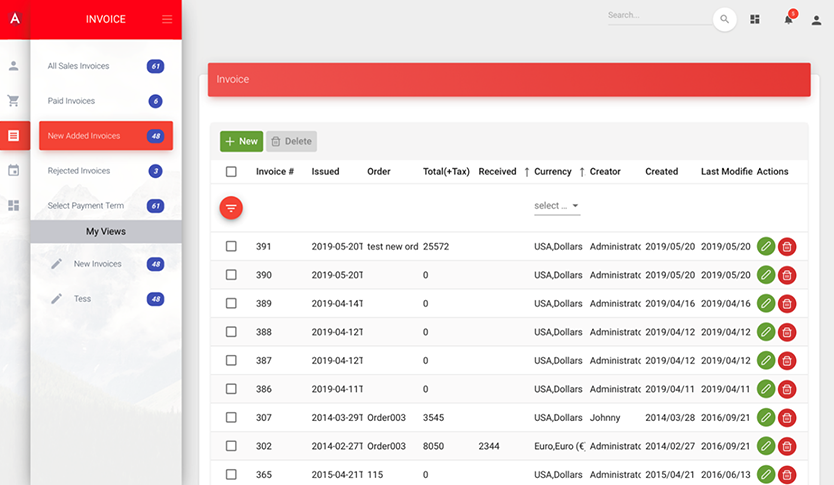Screen dimensions: 834x485
Task: Open the shopping cart sidebar icon
Action: click(14, 101)
